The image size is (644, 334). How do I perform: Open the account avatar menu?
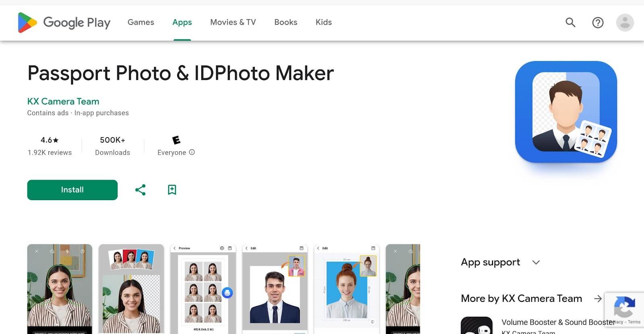(625, 23)
